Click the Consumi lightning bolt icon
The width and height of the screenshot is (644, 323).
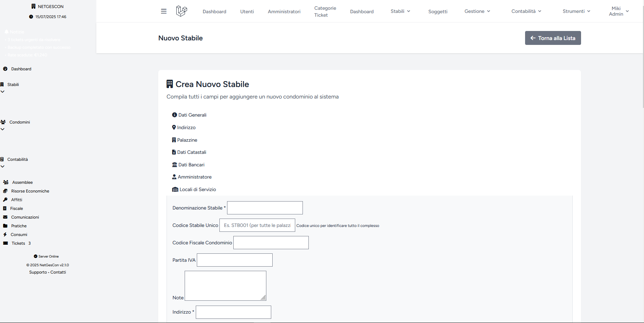5,235
